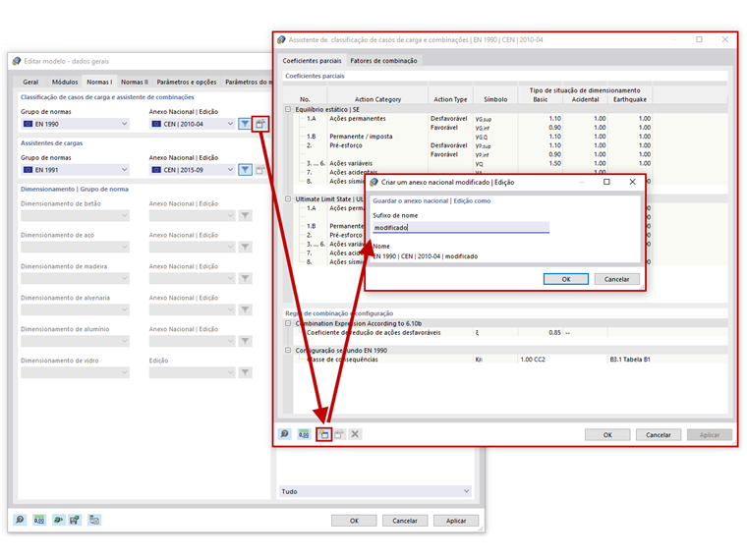Open Parâmetros e opções tab
747x560 pixels.
pos(187,82)
